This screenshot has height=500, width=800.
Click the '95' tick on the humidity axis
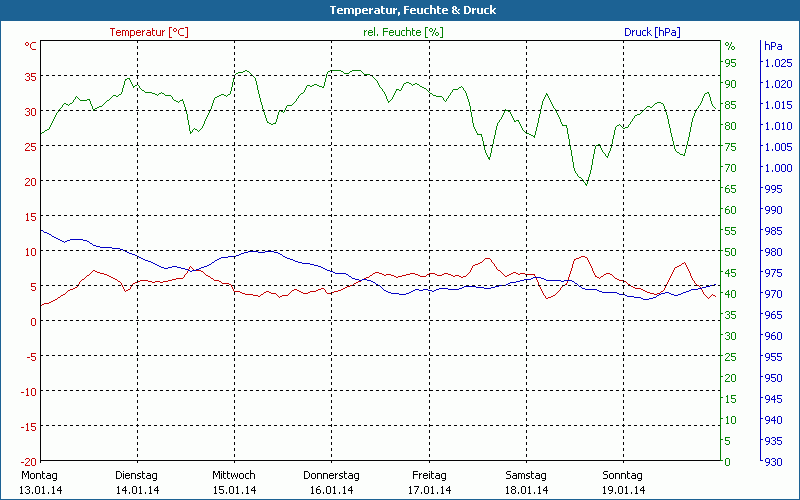pos(731,63)
